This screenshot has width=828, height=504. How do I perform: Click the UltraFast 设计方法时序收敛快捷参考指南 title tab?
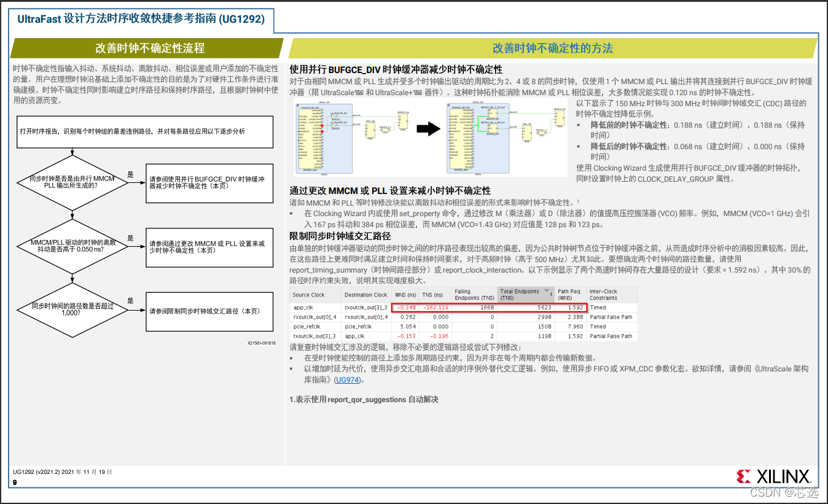coord(141,19)
